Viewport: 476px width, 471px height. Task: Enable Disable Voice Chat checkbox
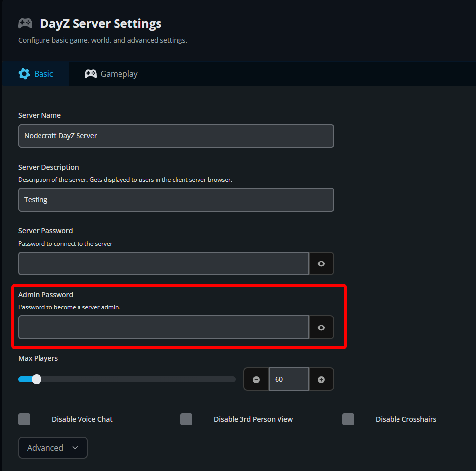pos(24,419)
